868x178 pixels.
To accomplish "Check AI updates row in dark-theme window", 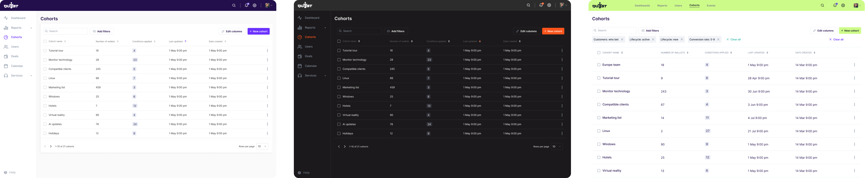I will point(339,124).
